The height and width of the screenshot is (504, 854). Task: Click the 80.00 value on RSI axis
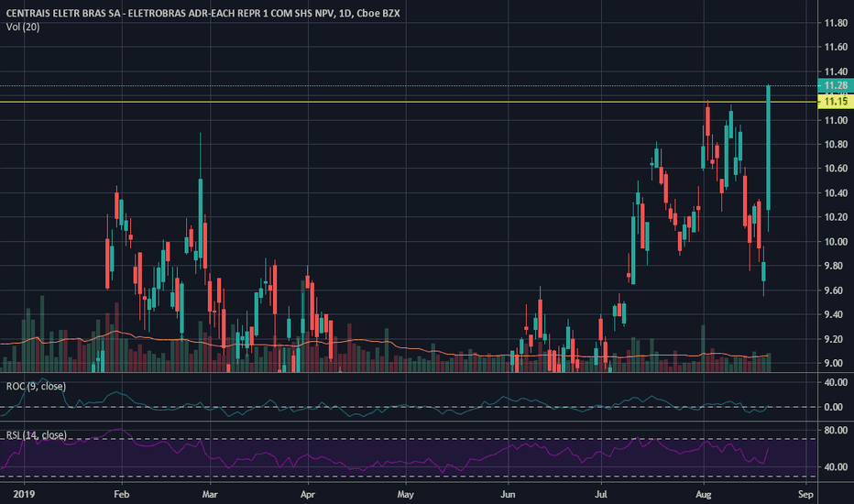click(x=836, y=431)
